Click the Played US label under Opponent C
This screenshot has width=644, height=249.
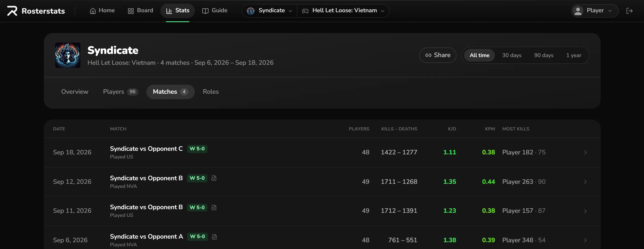122,157
